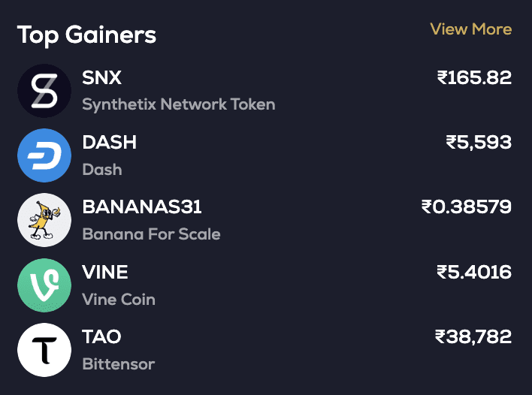Click the TAO Bittensor logo

[44, 349]
